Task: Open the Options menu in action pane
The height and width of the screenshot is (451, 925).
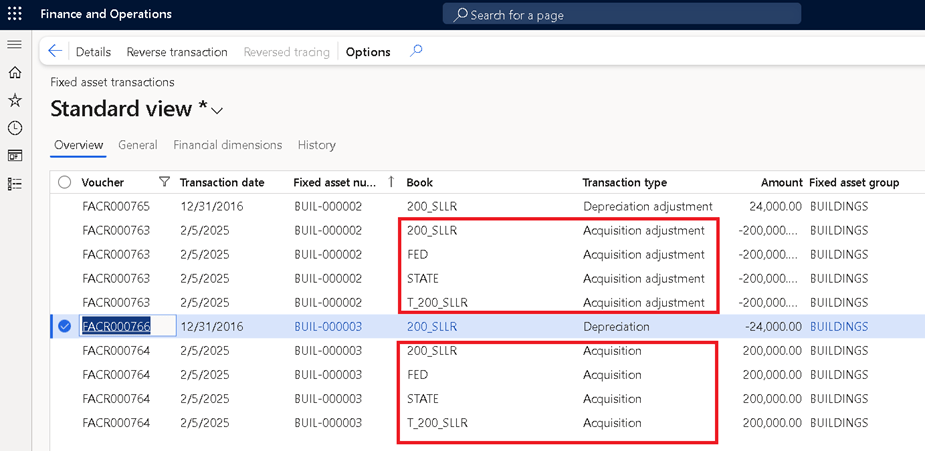Action: pos(368,52)
